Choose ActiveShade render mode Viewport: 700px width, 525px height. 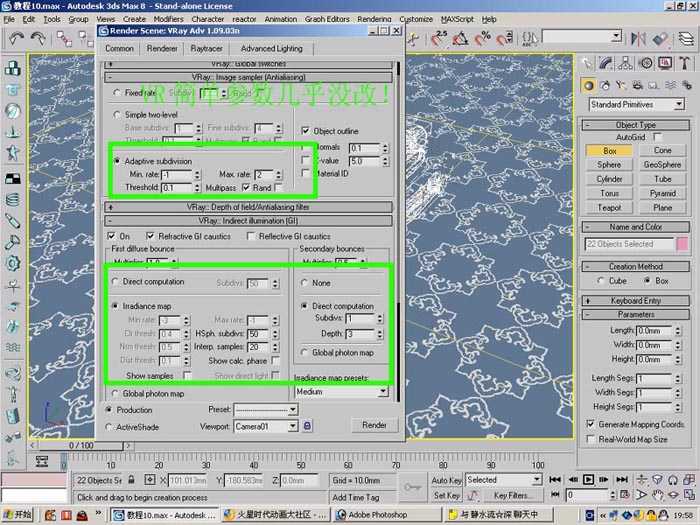pyautogui.click(x=108, y=427)
